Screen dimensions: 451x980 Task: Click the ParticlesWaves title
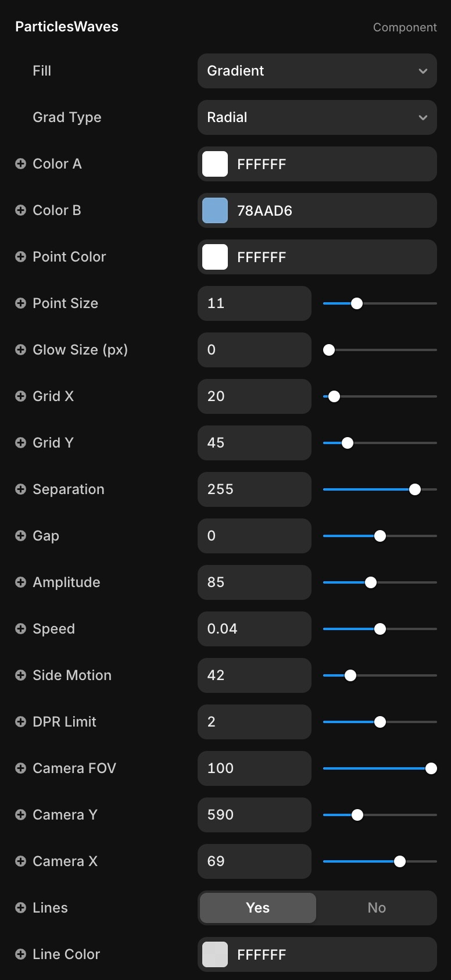tap(67, 27)
